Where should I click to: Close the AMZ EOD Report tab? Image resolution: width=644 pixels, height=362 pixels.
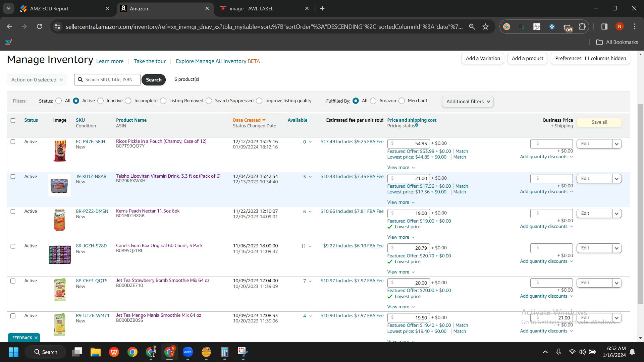click(x=107, y=8)
